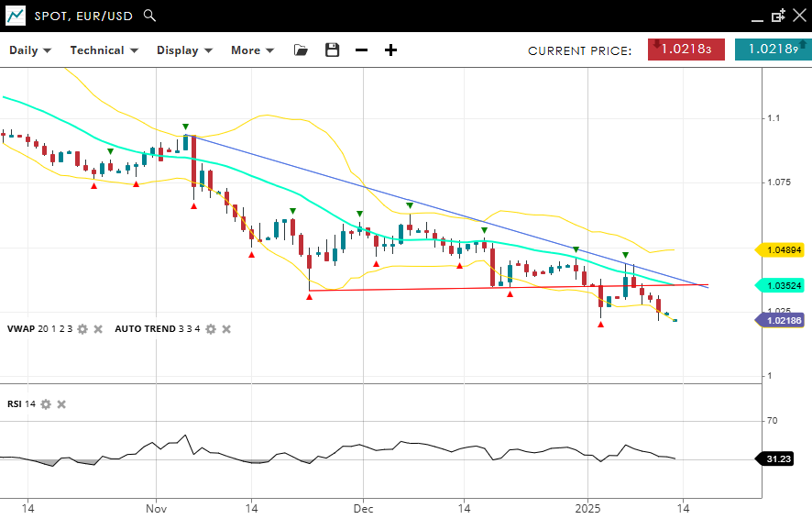Screen dimensions: 812x519
Task: Remove the VWAP indicator
Action: point(98,329)
